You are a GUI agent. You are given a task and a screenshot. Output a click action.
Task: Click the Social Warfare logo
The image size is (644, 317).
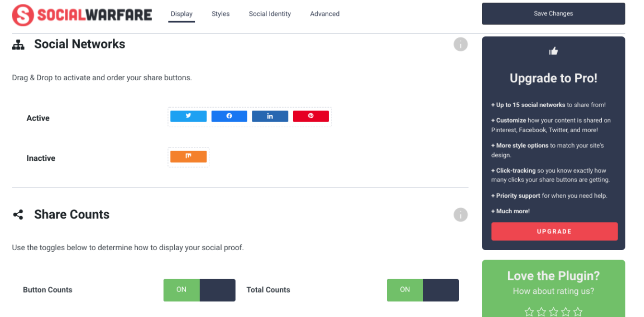(82, 14)
